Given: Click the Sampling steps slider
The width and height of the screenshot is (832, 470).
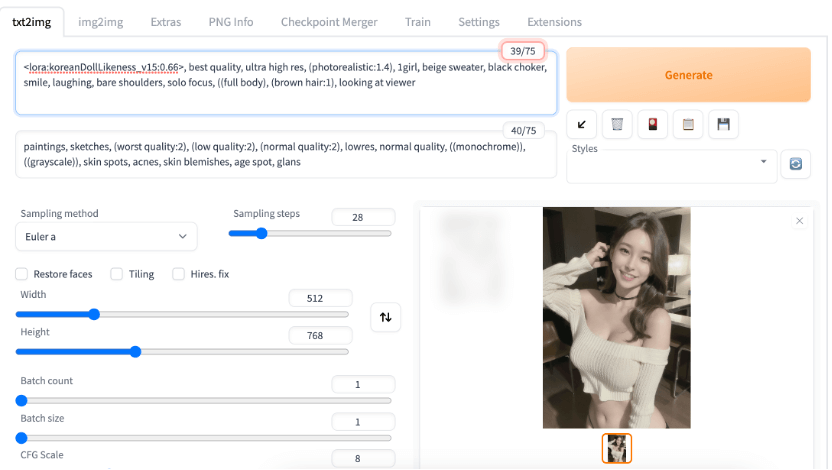Looking at the screenshot, I should click(x=310, y=233).
